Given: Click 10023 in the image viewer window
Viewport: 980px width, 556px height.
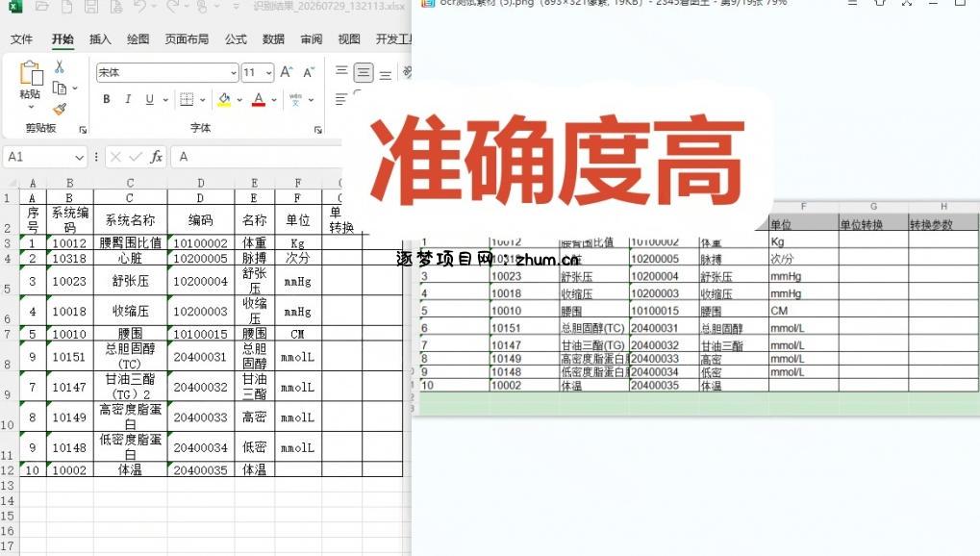Looking at the screenshot, I should pyautogui.click(x=506, y=276).
